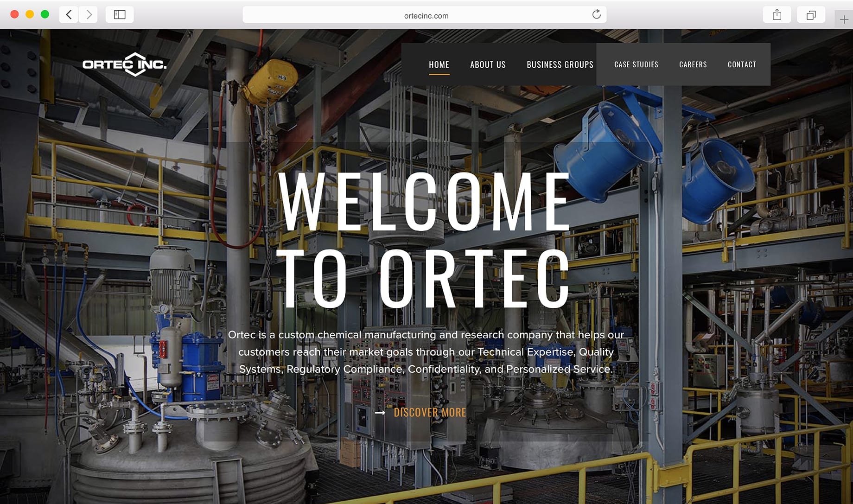Click the green fullscreen traffic light

click(45, 14)
